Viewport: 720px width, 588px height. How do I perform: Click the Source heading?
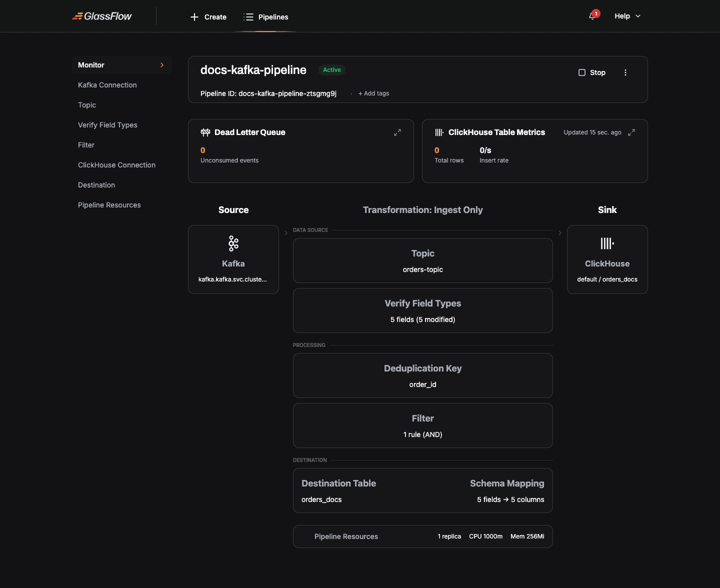[233, 210]
